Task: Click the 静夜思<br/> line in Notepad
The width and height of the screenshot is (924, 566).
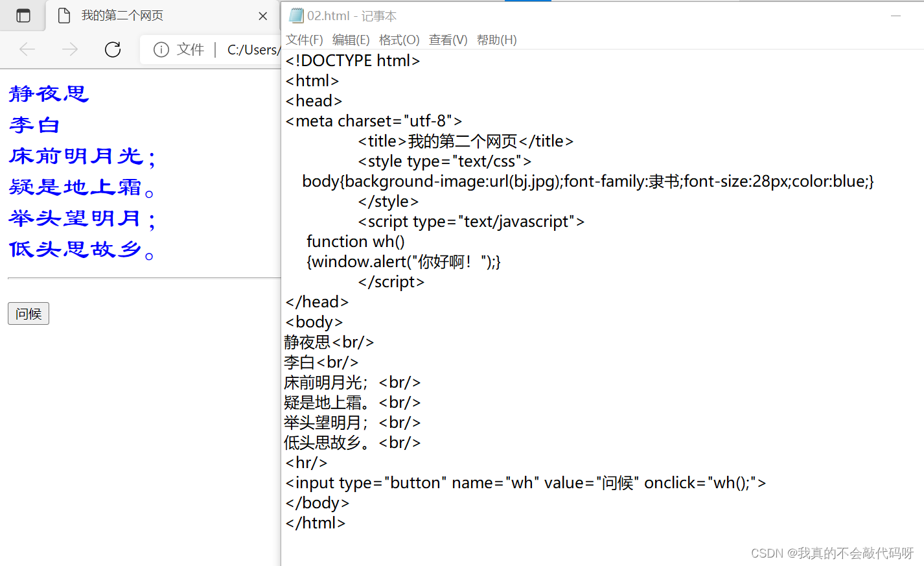Action: pos(329,342)
